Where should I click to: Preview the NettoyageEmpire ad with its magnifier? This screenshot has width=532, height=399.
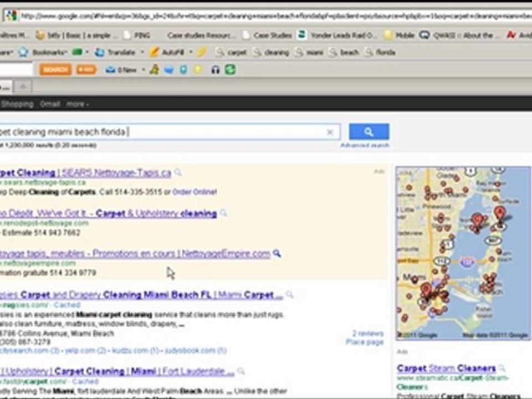(277, 253)
